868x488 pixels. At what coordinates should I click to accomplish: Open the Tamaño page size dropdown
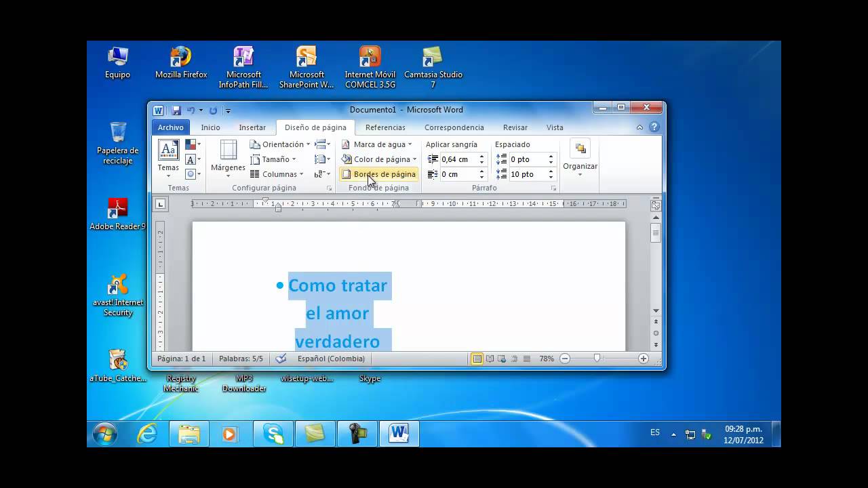(x=273, y=159)
